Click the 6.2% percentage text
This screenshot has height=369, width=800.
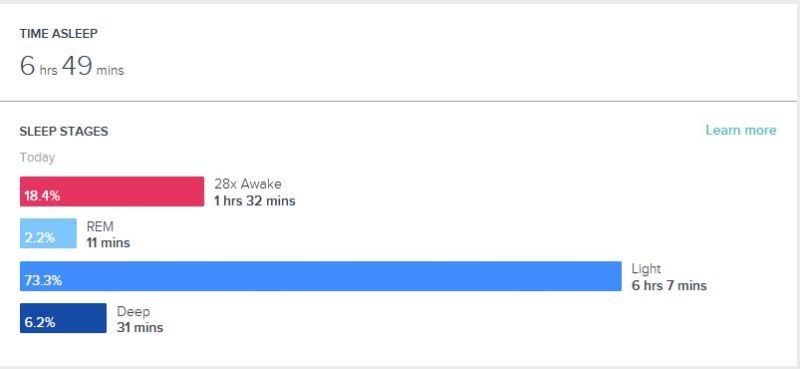click(40, 323)
